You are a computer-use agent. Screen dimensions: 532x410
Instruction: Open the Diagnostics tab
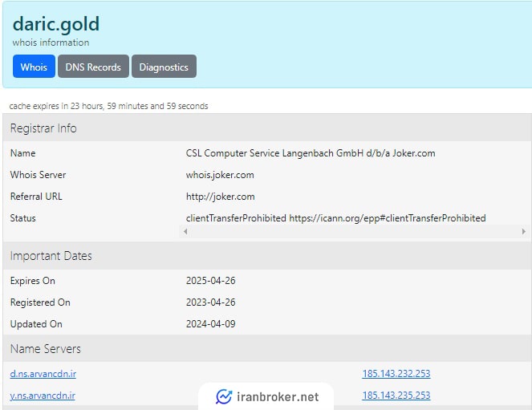point(164,67)
